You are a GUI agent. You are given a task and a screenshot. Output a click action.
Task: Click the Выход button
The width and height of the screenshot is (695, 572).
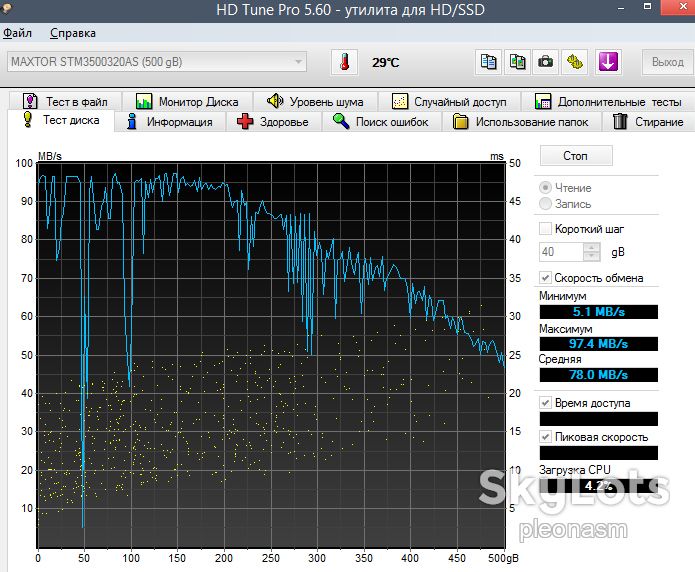[x=668, y=62]
